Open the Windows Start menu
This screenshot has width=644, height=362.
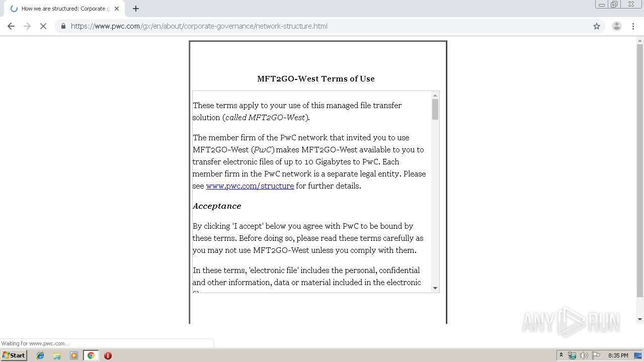tap(14, 355)
